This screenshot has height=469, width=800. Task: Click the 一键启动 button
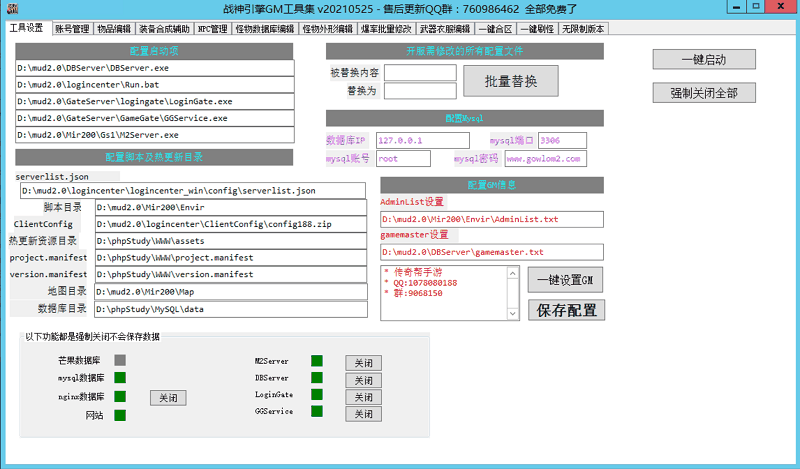click(704, 60)
